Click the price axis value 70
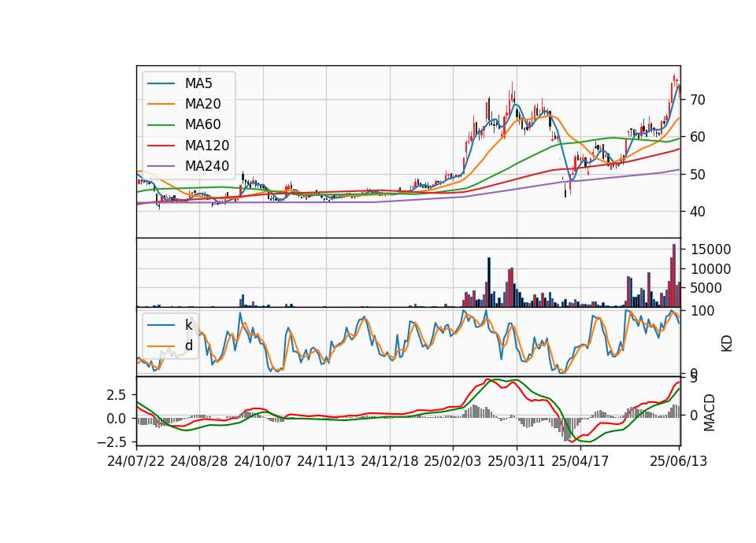This screenshot has height=543, width=756. [x=698, y=100]
